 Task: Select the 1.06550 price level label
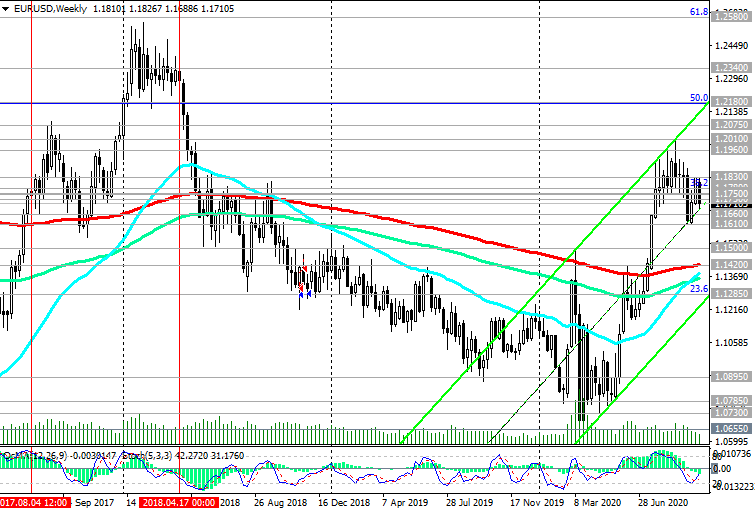(732, 429)
